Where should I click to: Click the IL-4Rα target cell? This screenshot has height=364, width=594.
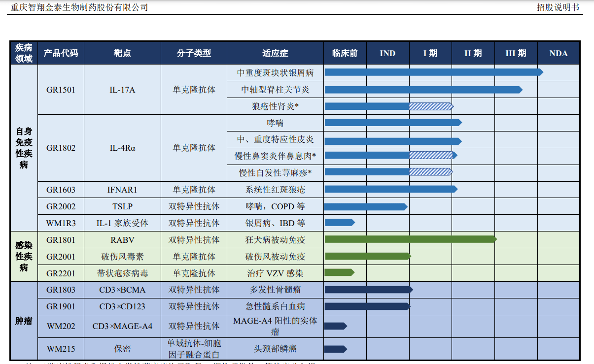point(122,148)
